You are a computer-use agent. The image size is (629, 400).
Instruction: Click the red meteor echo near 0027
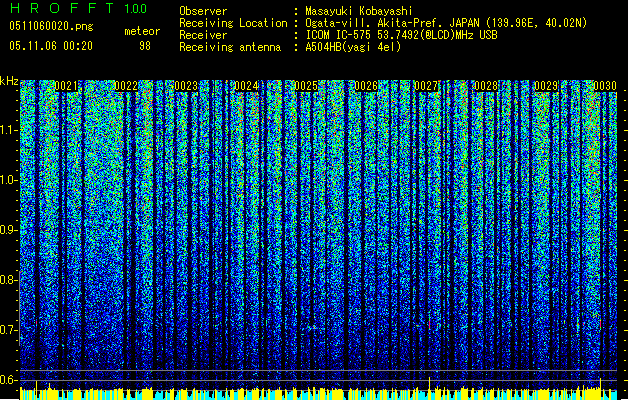pyautogui.click(x=429, y=324)
